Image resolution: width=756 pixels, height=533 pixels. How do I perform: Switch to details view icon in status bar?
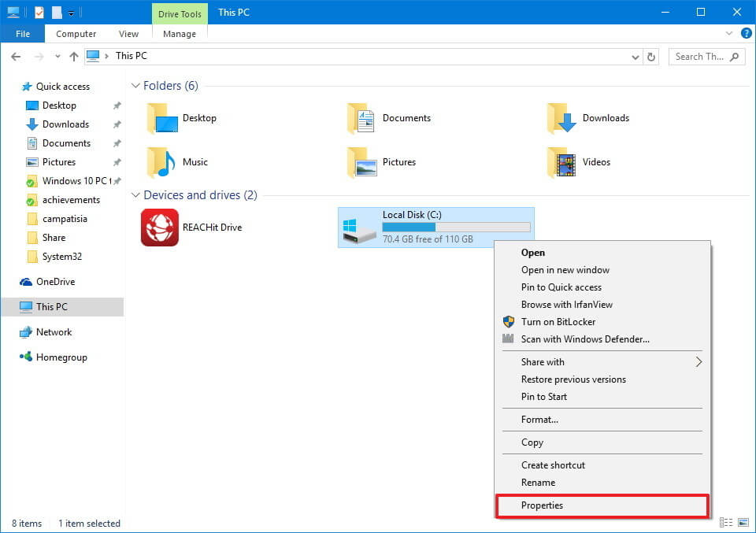click(x=725, y=523)
